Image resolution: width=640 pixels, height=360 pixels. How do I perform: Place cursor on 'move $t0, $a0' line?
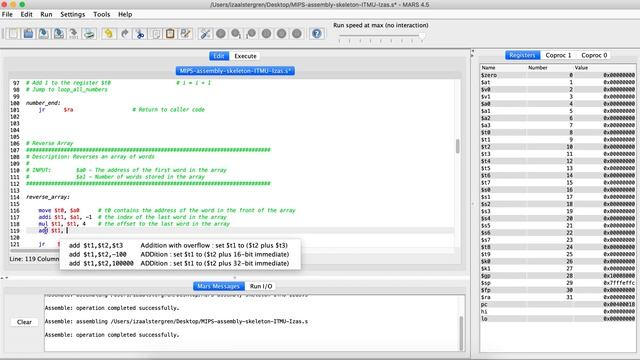click(59, 211)
